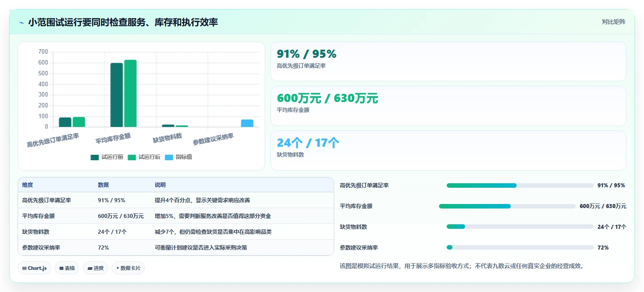Click the note 可衡量计划建议是否进入实际采购决策

pyautogui.click(x=201, y=248)
